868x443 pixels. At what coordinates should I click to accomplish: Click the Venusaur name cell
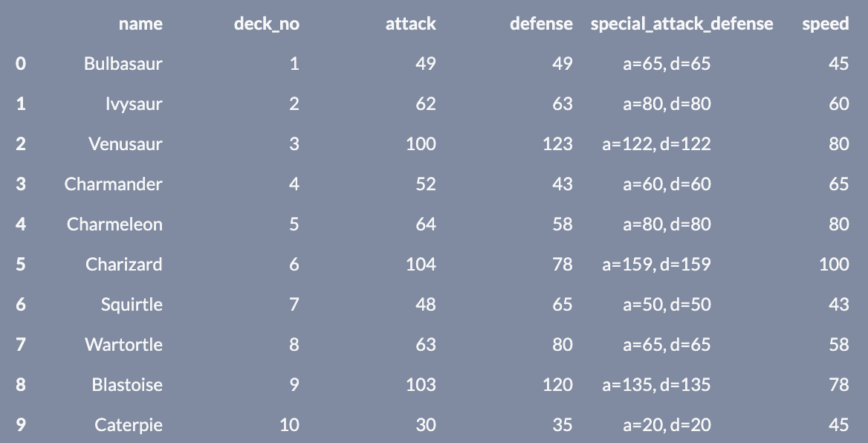[125, 144]
